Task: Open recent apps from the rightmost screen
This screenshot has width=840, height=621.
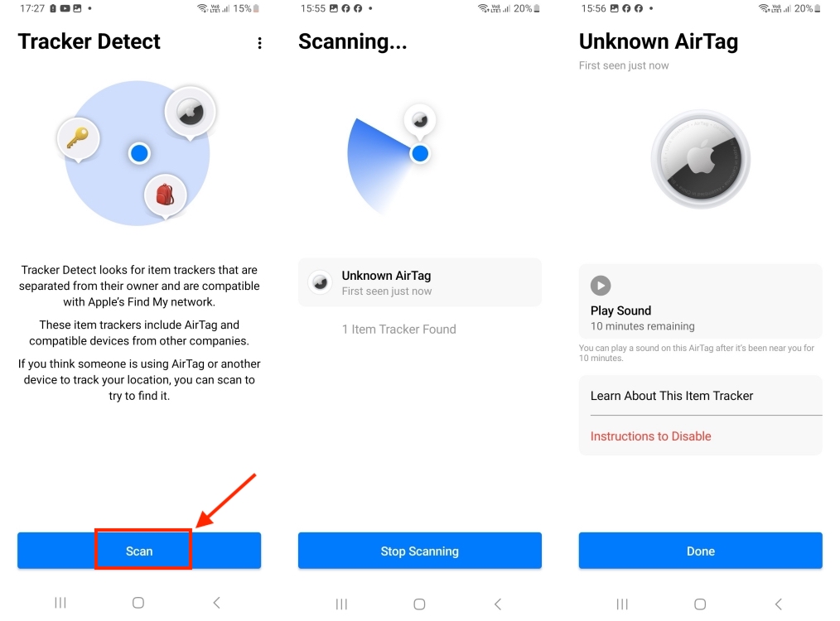Action: (622, 604)
